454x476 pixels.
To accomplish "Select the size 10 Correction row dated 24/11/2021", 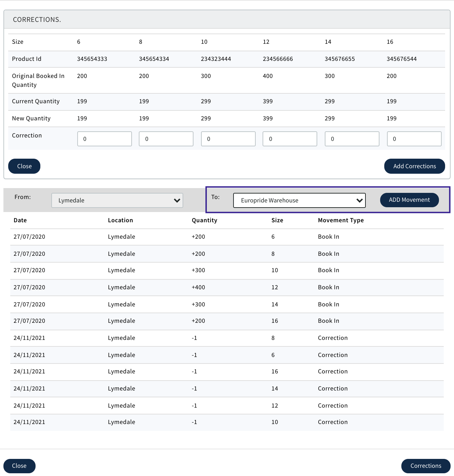I will pyautogui.click(x=227, y=422).
